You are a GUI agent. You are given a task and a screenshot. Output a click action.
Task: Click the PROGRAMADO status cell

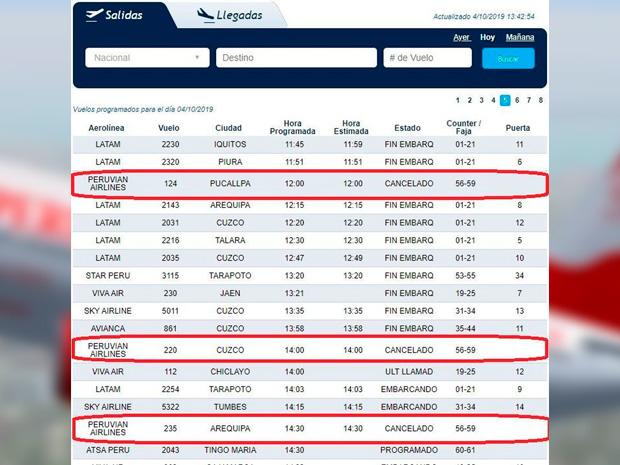tap(409, 450)
